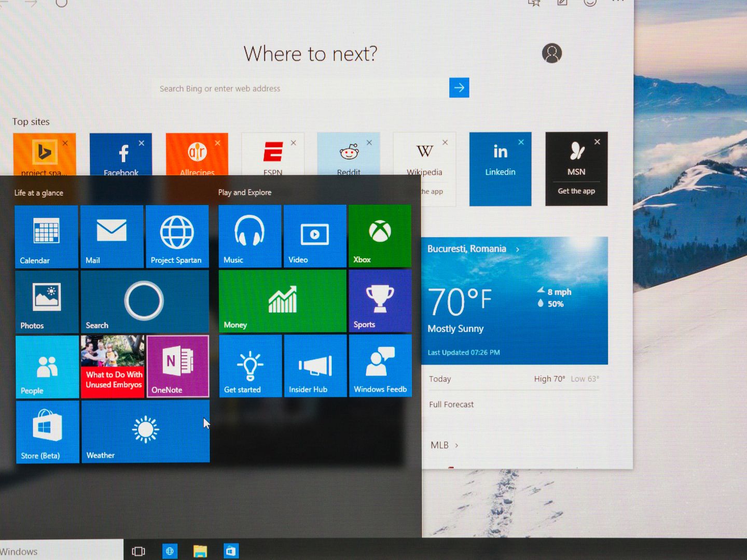Open the Windows Feedback tile
The height and width of the screenshot is (560, 747).
(x=381, y=366)
